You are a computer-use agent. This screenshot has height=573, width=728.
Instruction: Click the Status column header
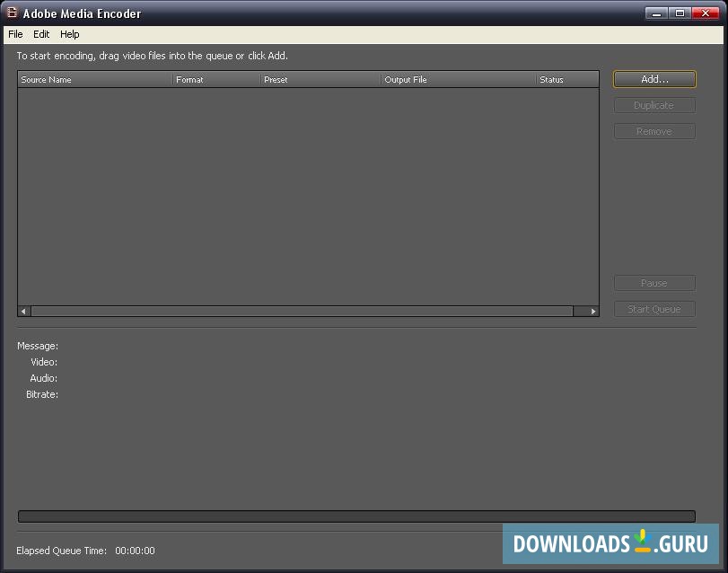coord(567,79)
